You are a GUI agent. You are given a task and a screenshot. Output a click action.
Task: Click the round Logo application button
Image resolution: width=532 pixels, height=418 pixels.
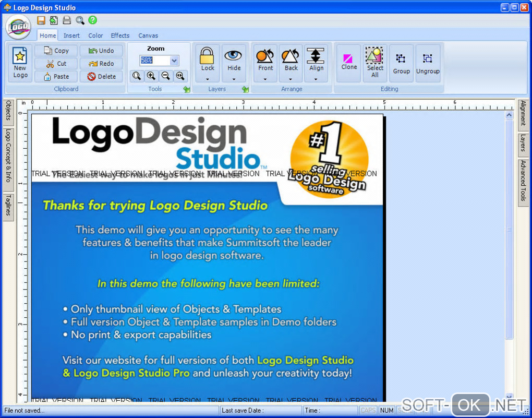[18, 27]
